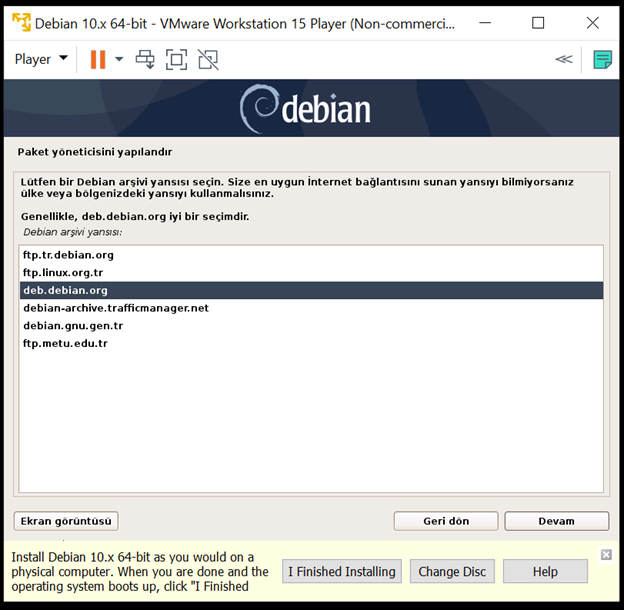Click Ekran görüntüsü button
This screenshot has width=624, height=610.
[x=66, y=521]
